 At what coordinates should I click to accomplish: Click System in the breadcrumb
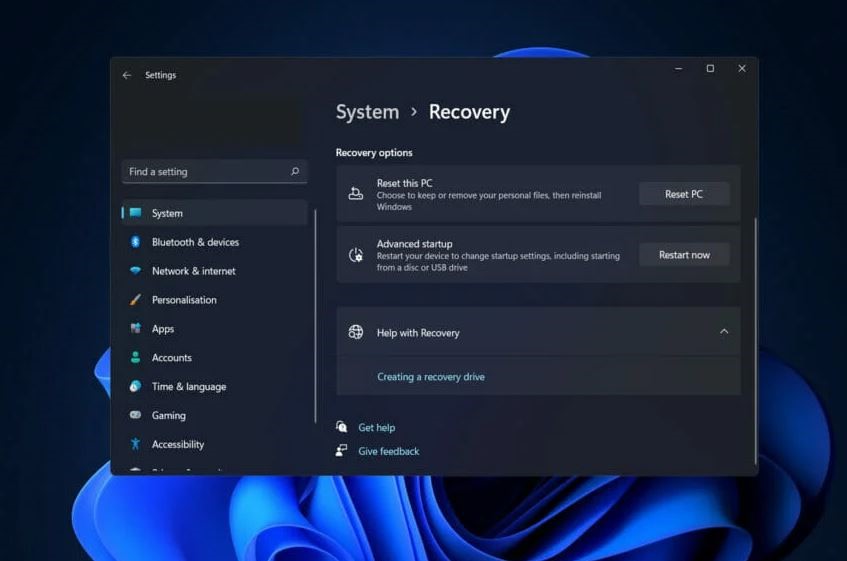click(367, 112)
